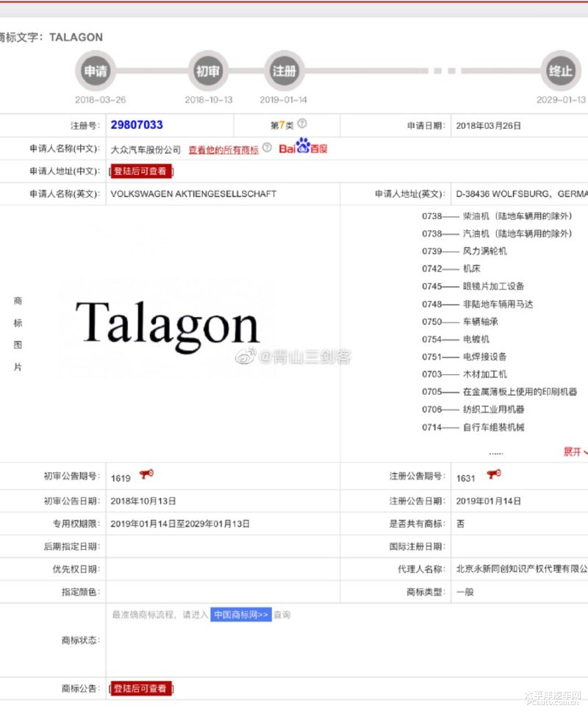
Task: Click the 终止 timeline stage circle
Action: pos(561,71)
